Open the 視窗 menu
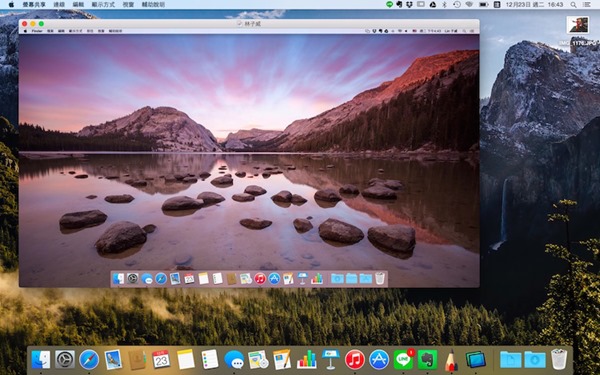 point(128,5)
